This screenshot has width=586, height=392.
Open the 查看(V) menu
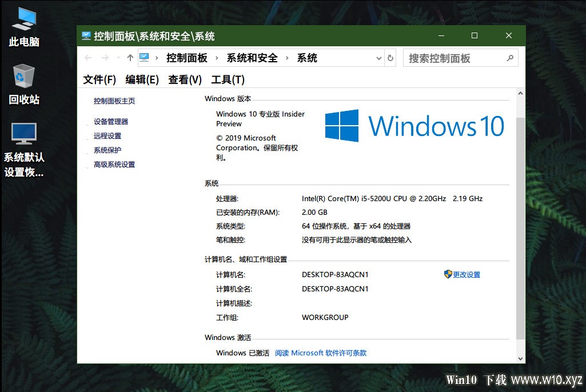(185, 79)
